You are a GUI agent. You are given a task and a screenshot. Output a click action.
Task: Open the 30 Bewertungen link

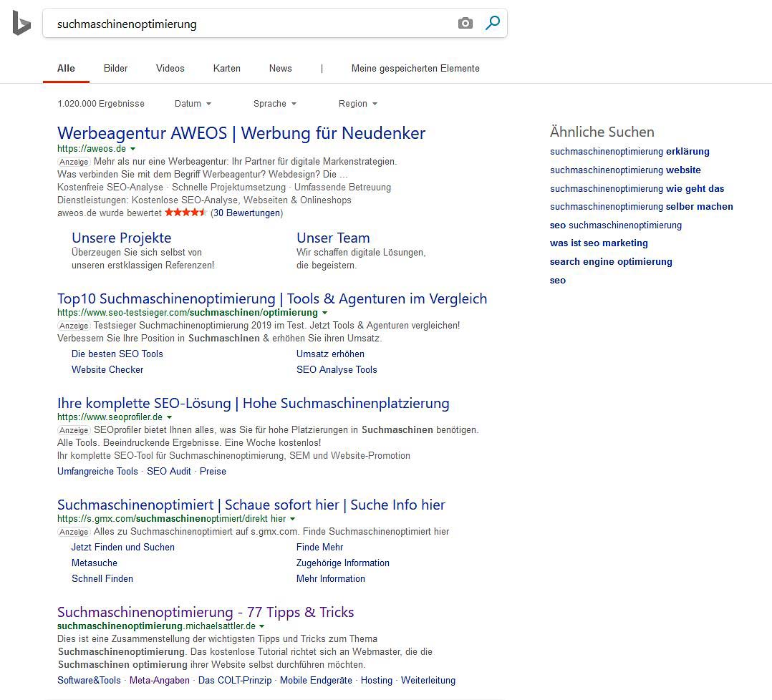[246, 213]
